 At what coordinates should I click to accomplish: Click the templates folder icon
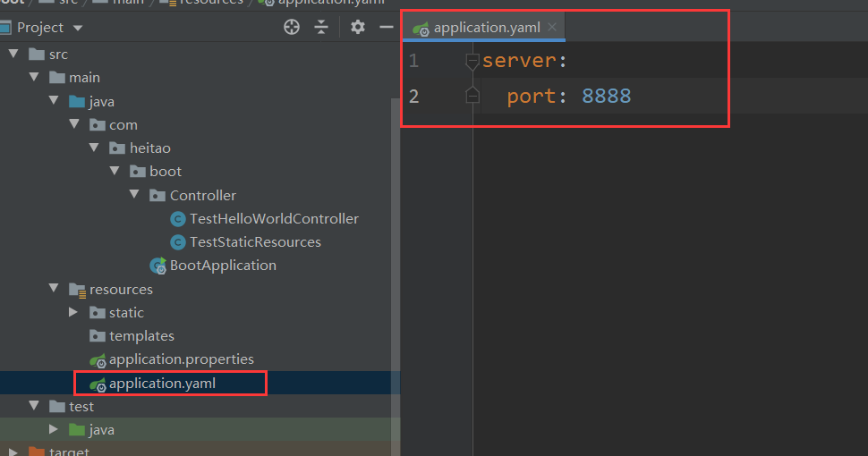click(98, 336)
